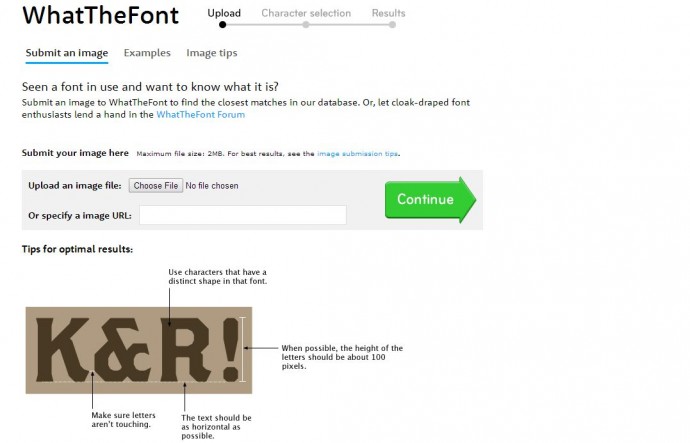Click the Upload step label

tap(224, 13)
